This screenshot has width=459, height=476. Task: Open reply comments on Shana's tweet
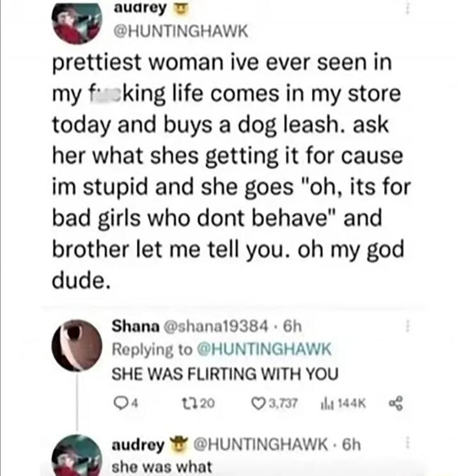[126, 404]
